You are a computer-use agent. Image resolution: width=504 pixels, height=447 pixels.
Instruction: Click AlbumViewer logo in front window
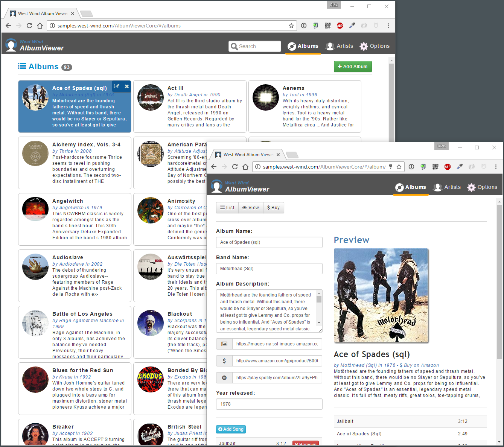coord(240,186)
